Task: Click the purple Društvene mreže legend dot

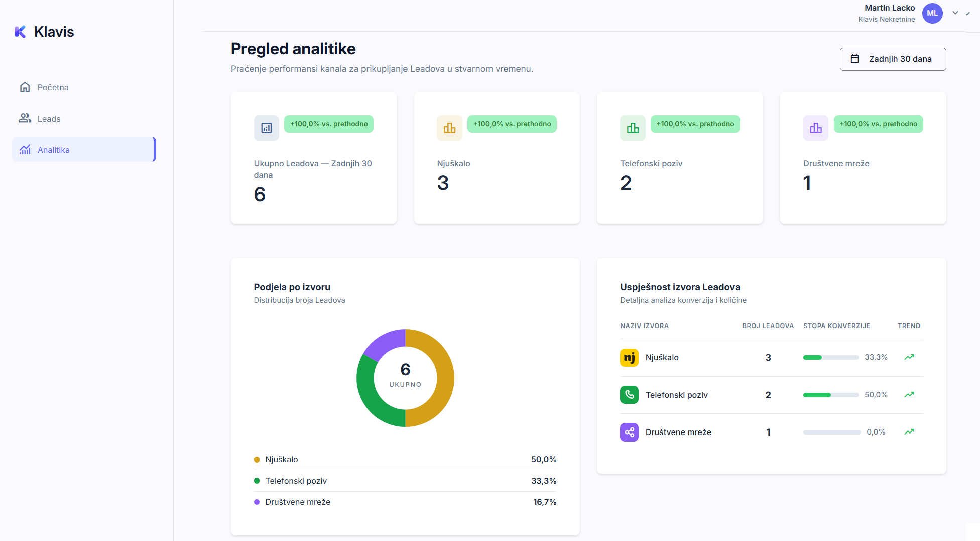Action: [257, 502]
